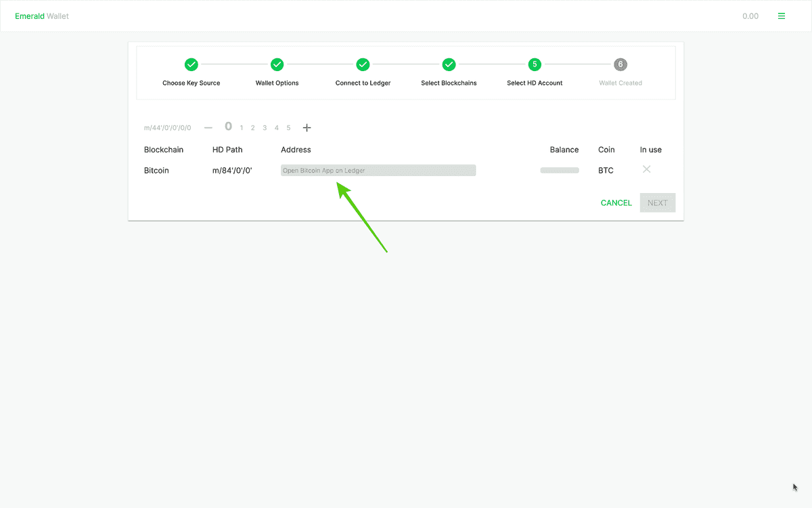Viewport: 812px width, 508px height.
Task: Click the 'Open Bitcoin App on Ledger' address field
Action: click(x=378, y=170)
